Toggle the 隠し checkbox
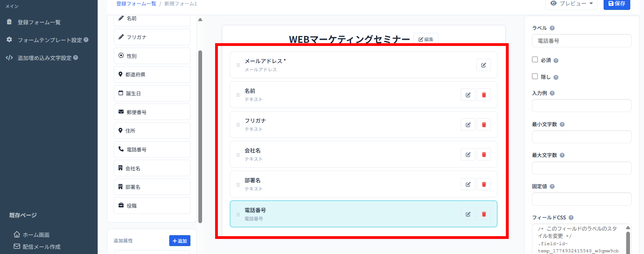 (x=535, y=76)
